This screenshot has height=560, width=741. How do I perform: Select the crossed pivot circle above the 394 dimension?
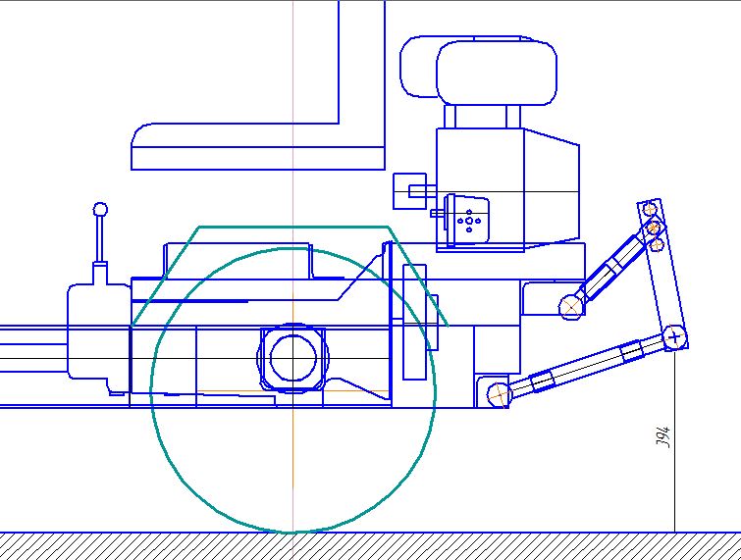coord(674,337)
